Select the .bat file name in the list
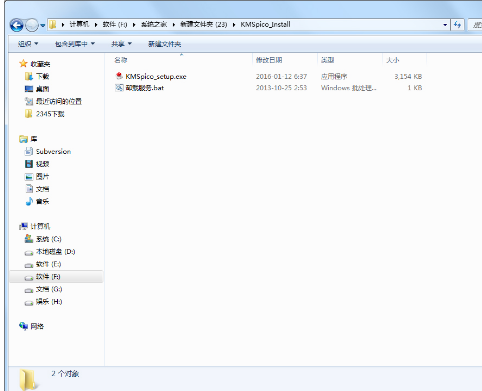This screenshot has width=482, height=391. [144, 88]
